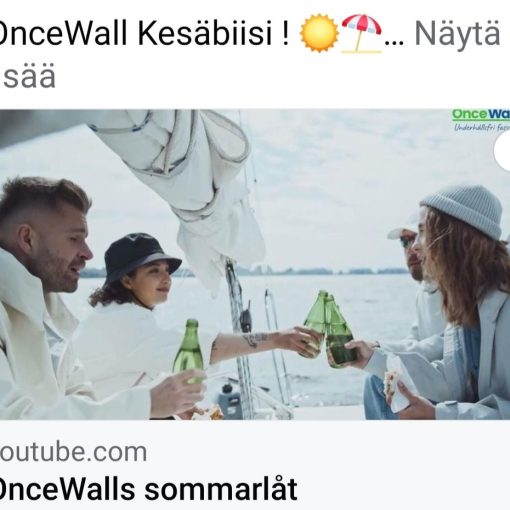The width and height of the screenshot is (510, 510).
Task: Select the "OnceWall Kesäbiisi !" post text
Action: (x=144, y=33)
